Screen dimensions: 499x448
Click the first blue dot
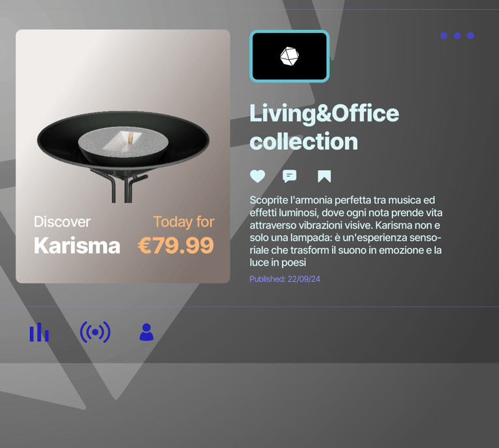[x=444, y=36]
